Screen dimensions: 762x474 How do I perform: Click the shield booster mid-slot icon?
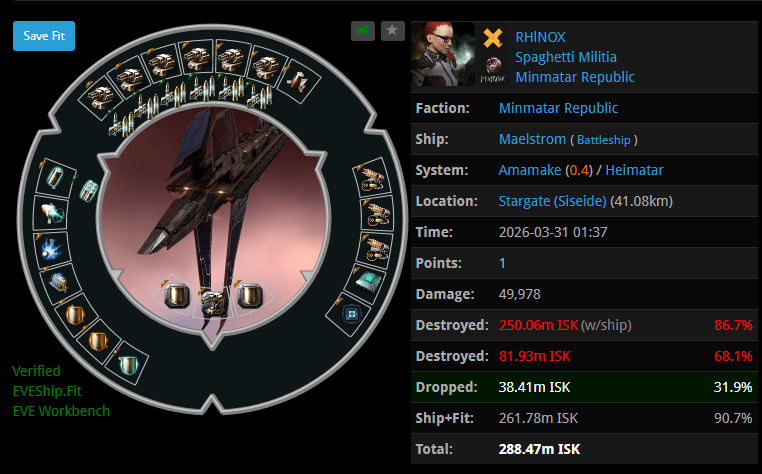click(x=52, y=213)
